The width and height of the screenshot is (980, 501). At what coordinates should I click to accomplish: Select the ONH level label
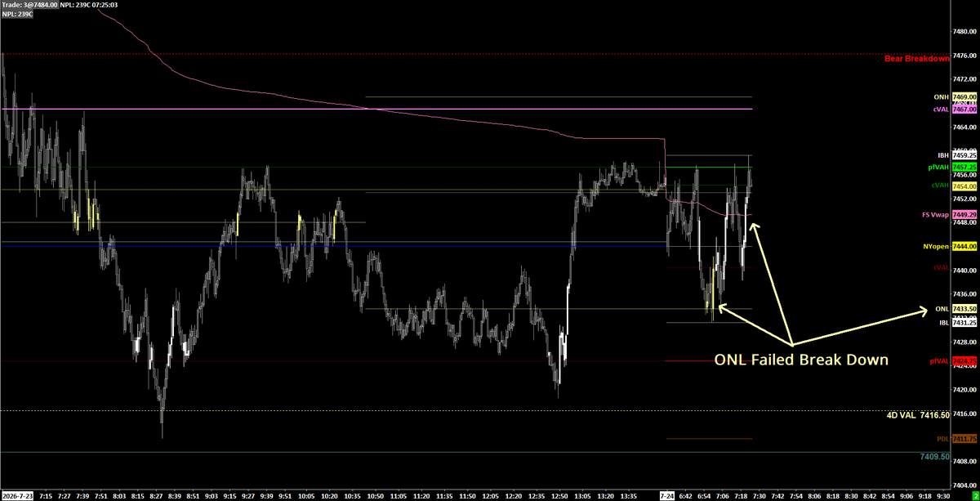pos(942,97)
